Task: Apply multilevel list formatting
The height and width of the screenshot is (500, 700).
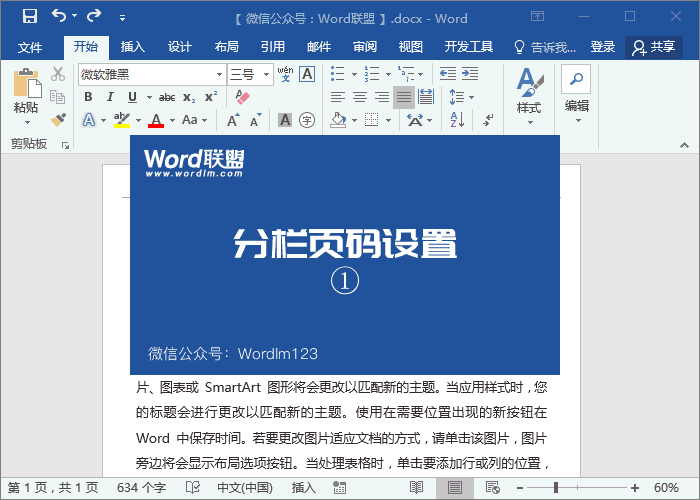Action: point(406,74)
